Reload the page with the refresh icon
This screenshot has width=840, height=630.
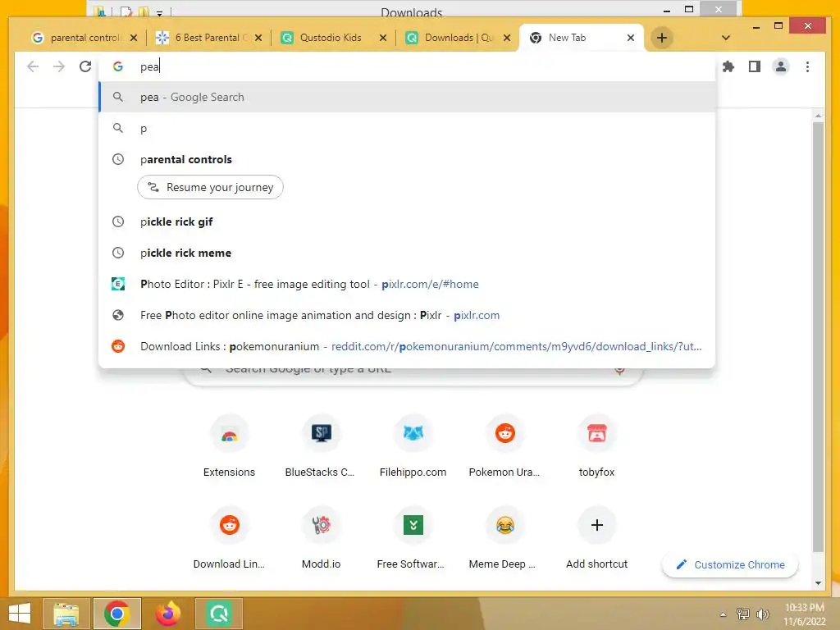pyautogui.click(x=85, y=66)
